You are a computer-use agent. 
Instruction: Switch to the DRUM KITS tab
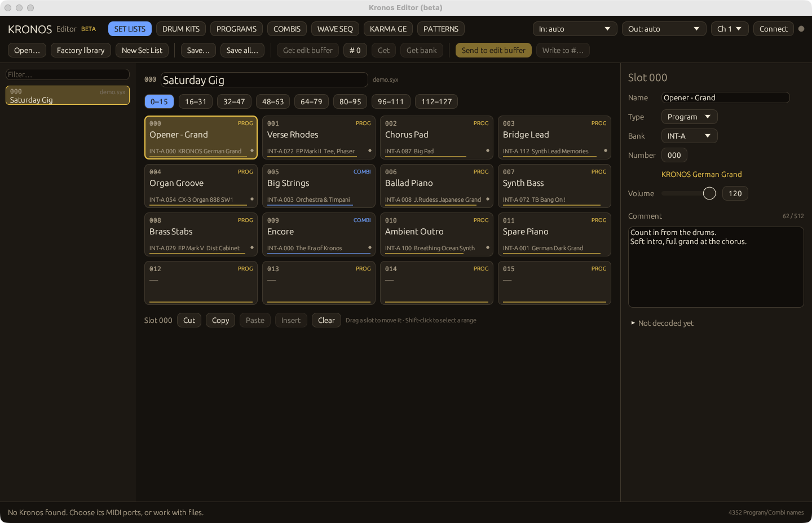pos(181,29)
